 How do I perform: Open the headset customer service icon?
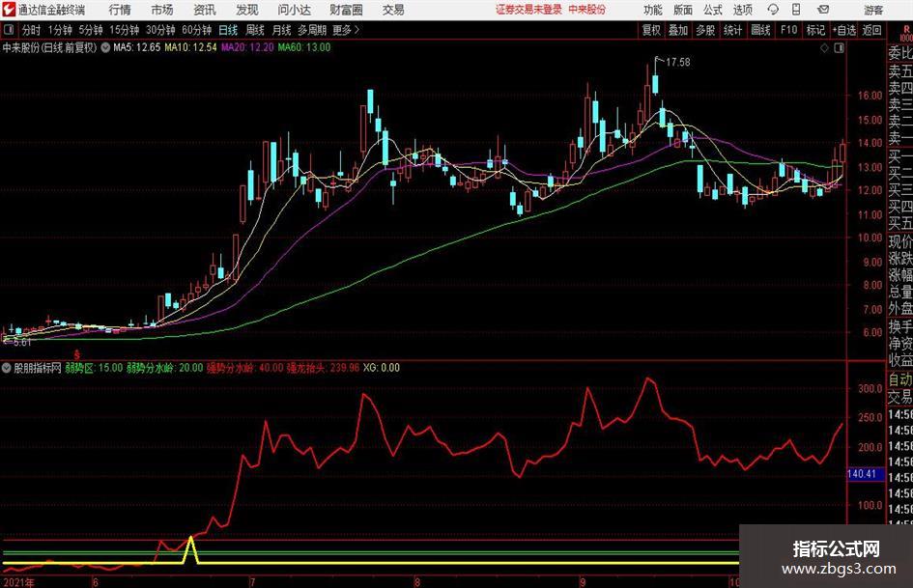click(773, 10)
